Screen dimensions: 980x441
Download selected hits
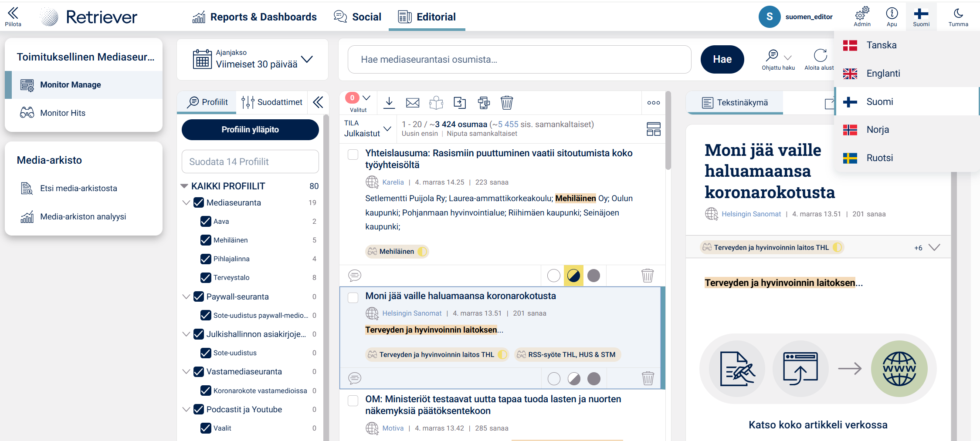pos(389,103)
